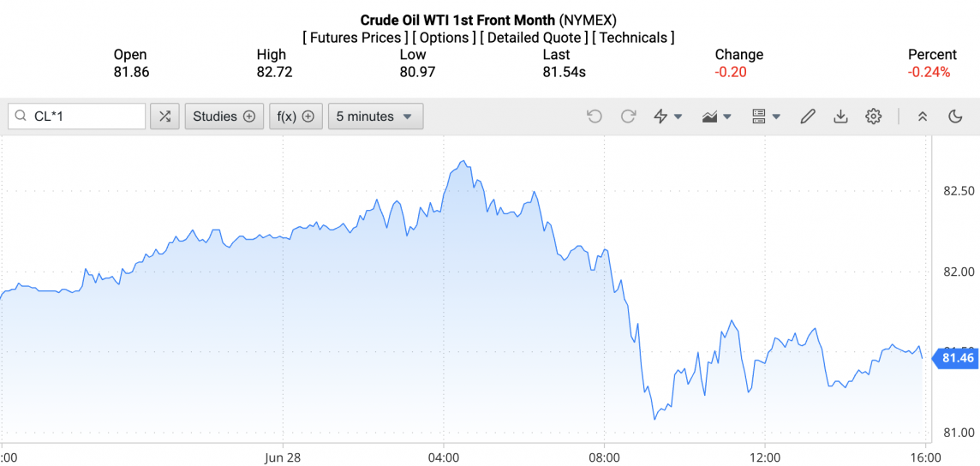Viewport: 980px width, 466px height.
Task: Click the redo arrow icon
Action: pos(628,116)
